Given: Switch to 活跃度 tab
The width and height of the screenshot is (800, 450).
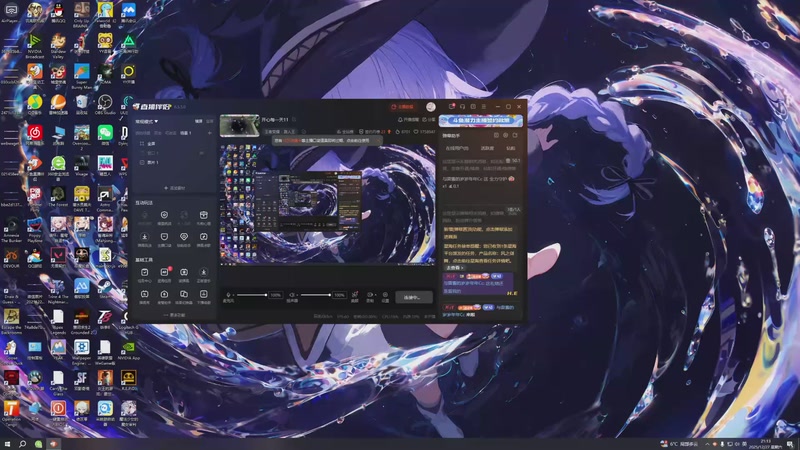Looking at the screenshot, I should click(487, 148).
